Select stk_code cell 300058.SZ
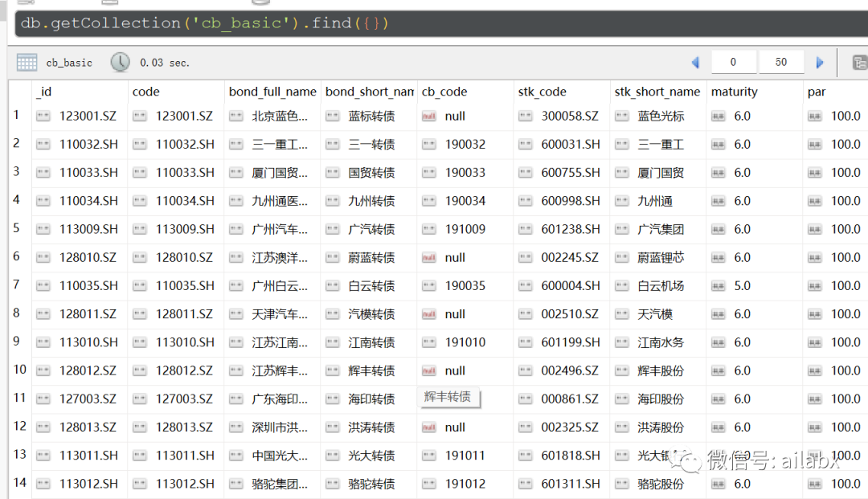The width and height of the screenshot is (868, 499). point(570,117)
